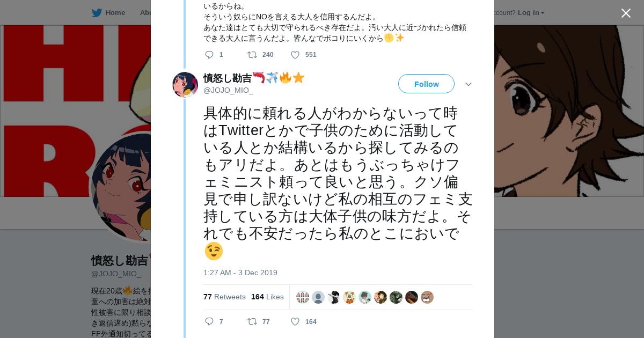The height and width of the screenshot is (338, 644).
Task: Click the Twitter bird Home icon
Action: point(97,13)
